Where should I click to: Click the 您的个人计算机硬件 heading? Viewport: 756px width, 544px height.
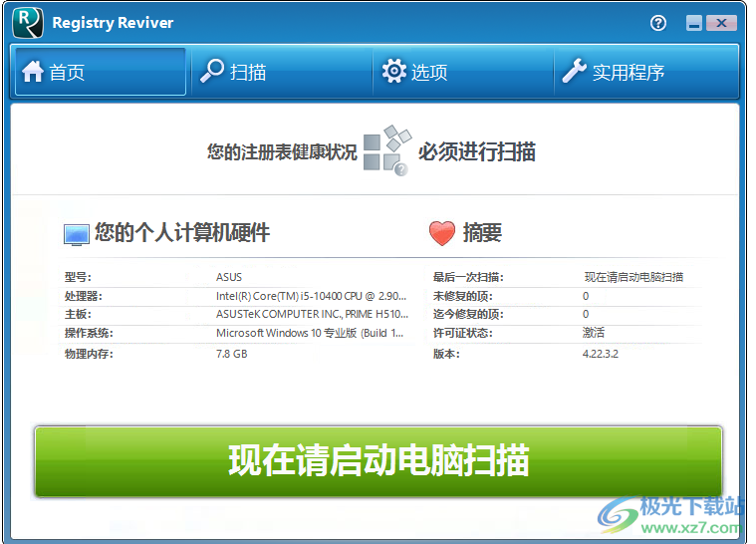tap(181, 232)
